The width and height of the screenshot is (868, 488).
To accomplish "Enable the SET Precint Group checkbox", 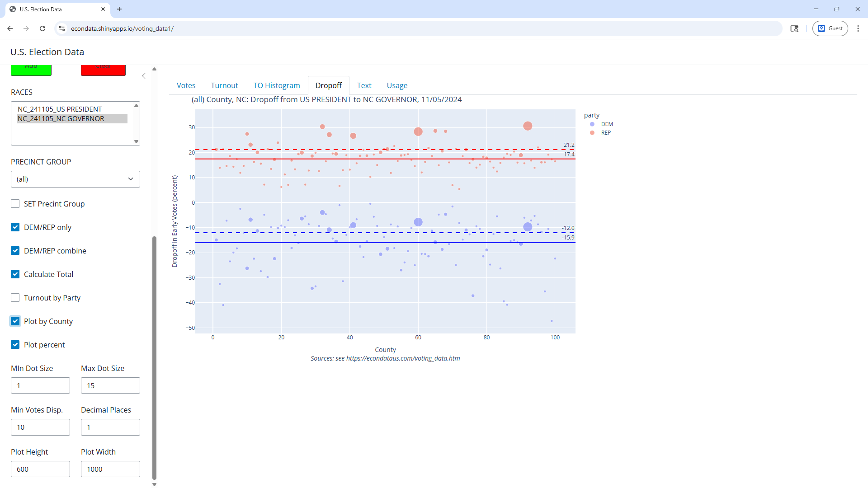I will coord(15,204).
